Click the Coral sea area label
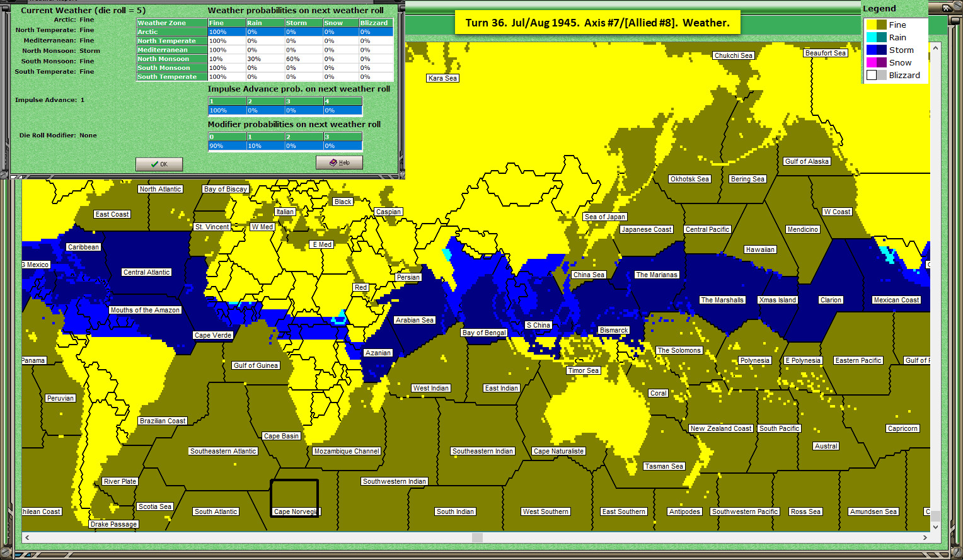Screen dimensions: 963x560 659,393
